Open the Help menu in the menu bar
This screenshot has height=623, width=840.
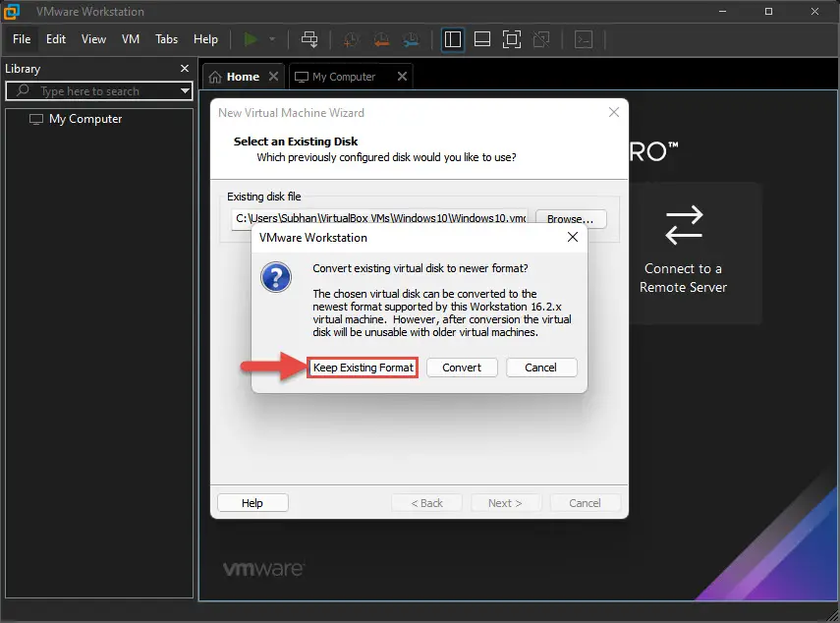205,39
